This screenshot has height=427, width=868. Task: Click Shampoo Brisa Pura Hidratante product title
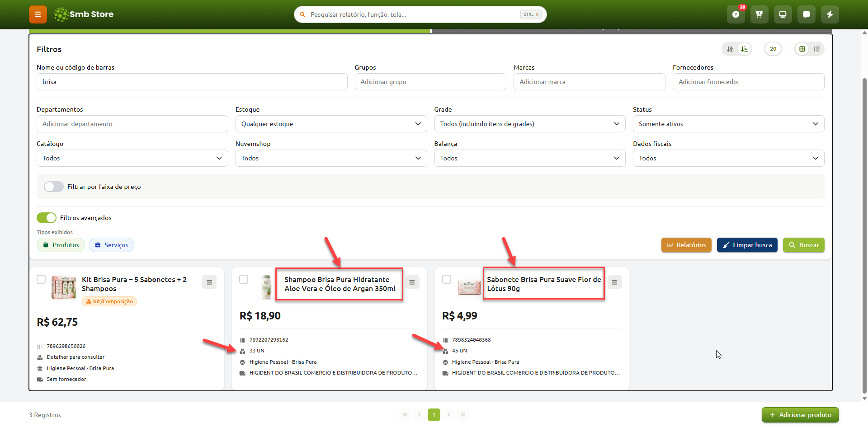[340, 284]
